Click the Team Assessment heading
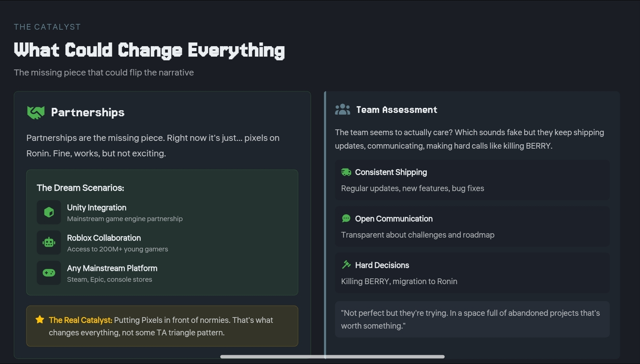Viewport: 640px width, 364px height. click(396, 110)
